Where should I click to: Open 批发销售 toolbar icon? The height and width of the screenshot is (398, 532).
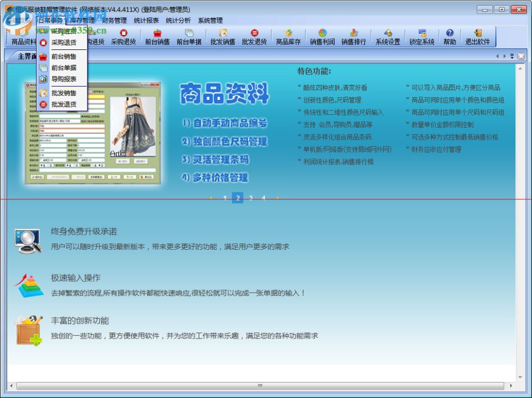(222, 37)
